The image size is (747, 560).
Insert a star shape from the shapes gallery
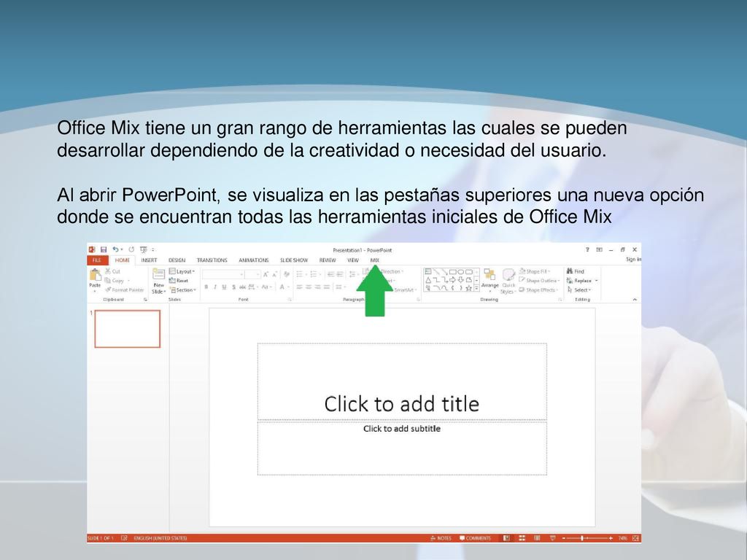[x=469, y=288]
